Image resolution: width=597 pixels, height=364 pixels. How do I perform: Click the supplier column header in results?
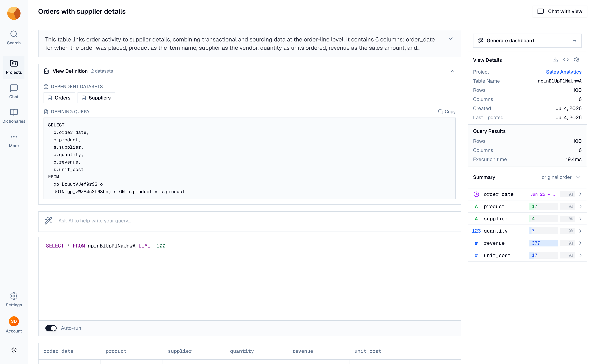tap(180, 351)
